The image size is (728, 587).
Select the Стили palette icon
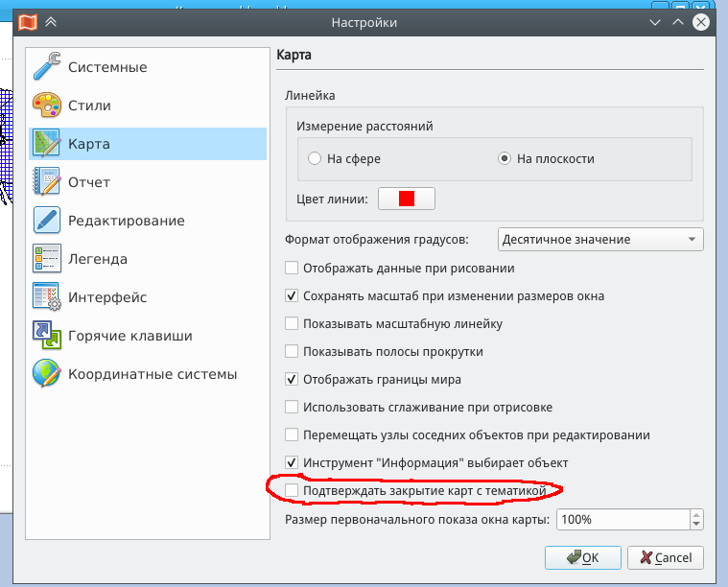(x=47, y=106)
